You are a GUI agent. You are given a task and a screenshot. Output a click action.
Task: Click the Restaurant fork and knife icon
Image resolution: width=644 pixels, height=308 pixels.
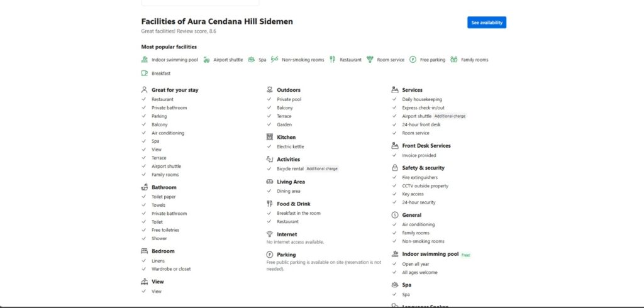point(333,60)
